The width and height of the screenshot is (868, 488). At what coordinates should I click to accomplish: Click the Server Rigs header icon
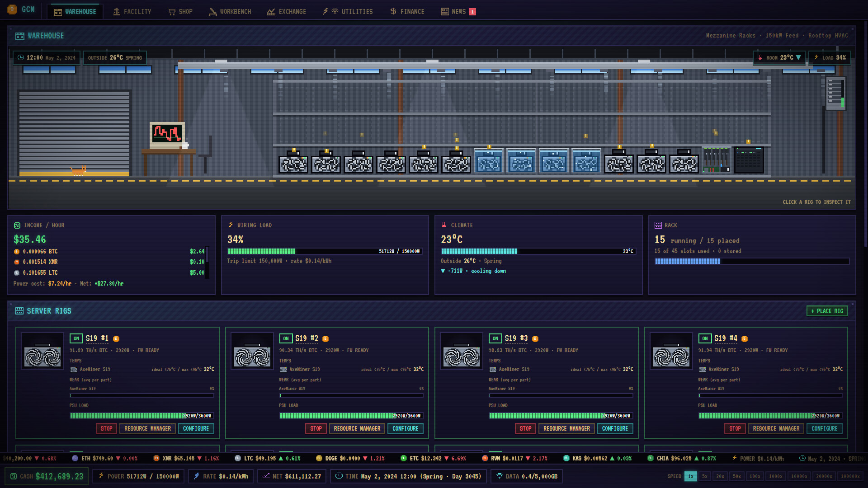[x=19, y=311]
